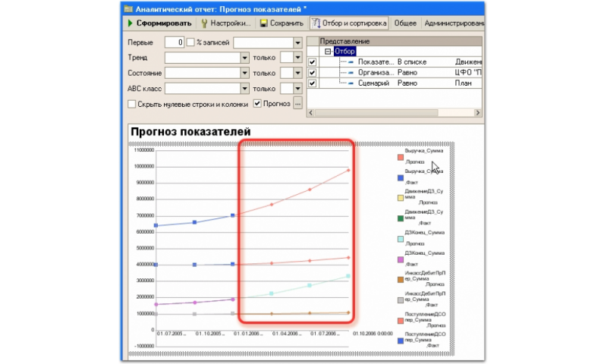Viewport: 607px width, 364px height.
Task: Open the Состояние dropdown list
Action: coord(244,73)
